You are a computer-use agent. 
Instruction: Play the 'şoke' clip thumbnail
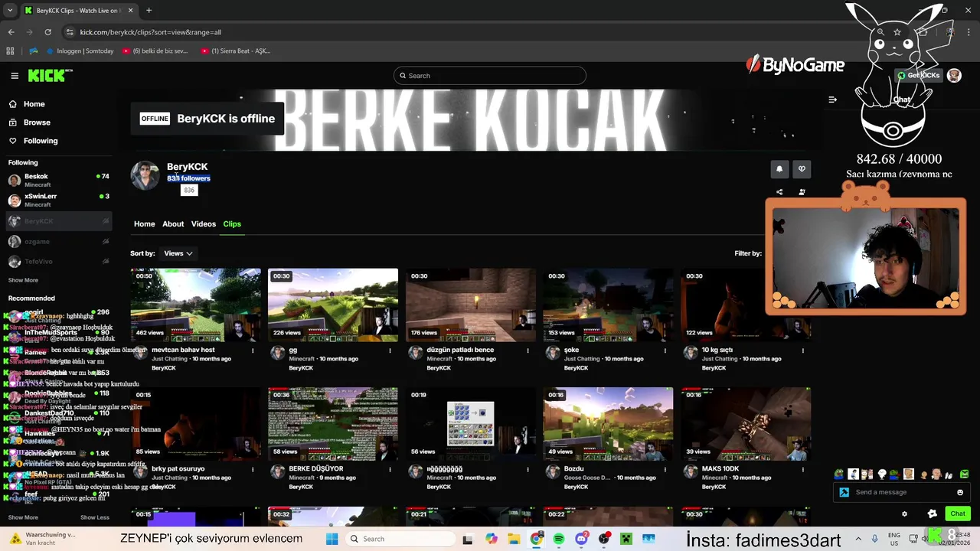coord(608,305)
